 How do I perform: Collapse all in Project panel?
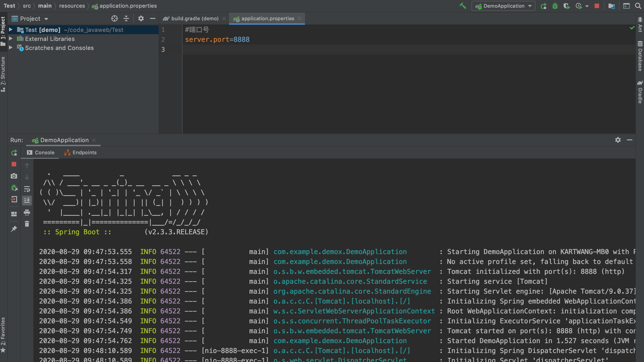126,18
